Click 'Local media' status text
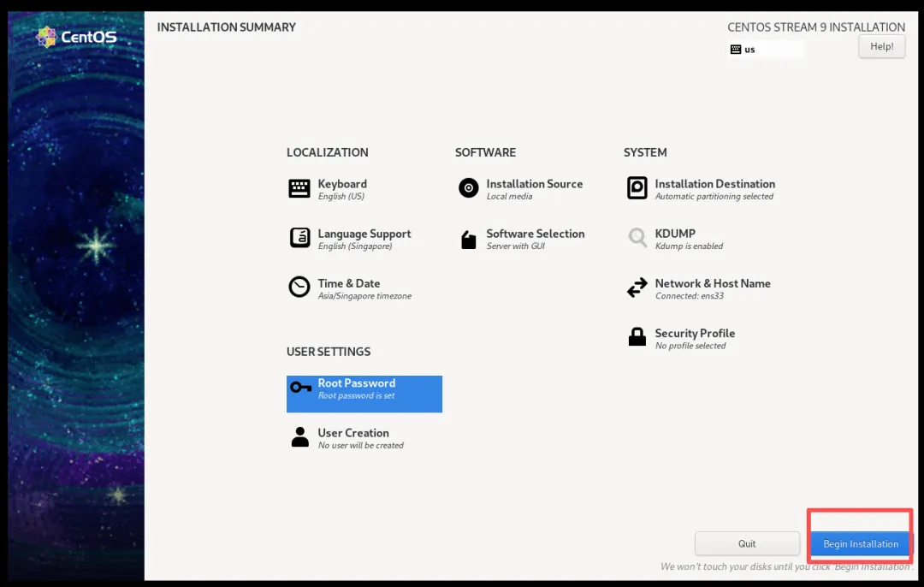This screenshot has width=924, height=587. pos(509,196)
